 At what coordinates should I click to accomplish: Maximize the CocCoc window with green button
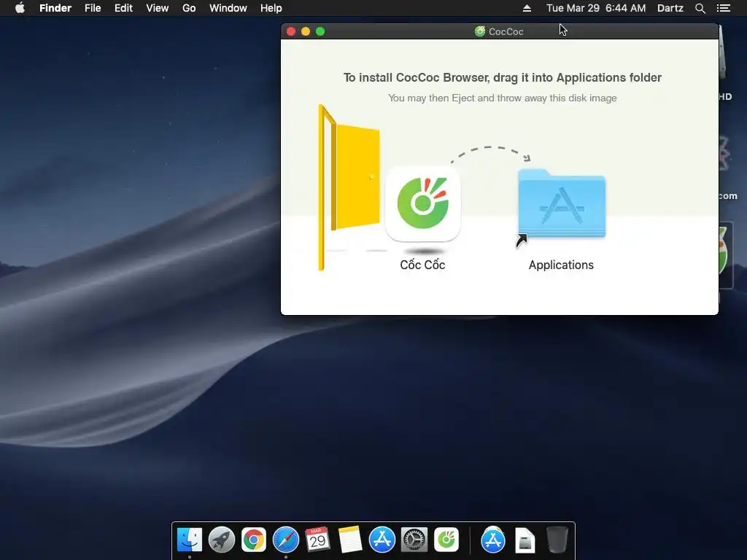click(321, 31)
